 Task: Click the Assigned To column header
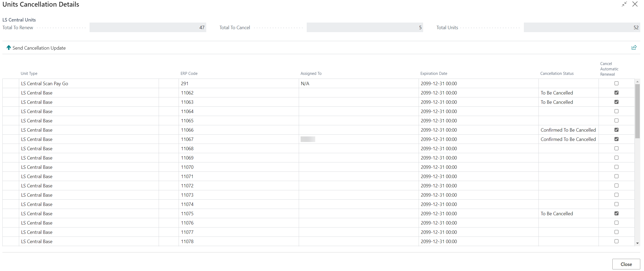(x=311, y=74)
